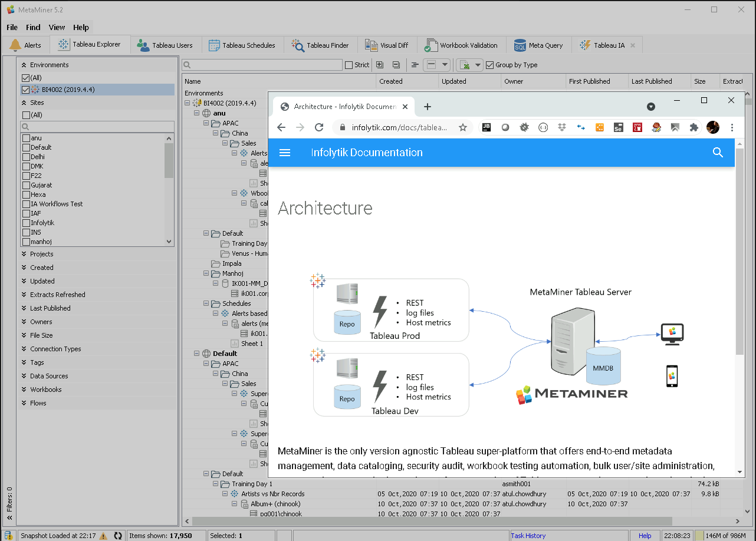This screenshot has height=541, width=756.
Task: Close the Architecture browser tab
Action: coord(405,107)
